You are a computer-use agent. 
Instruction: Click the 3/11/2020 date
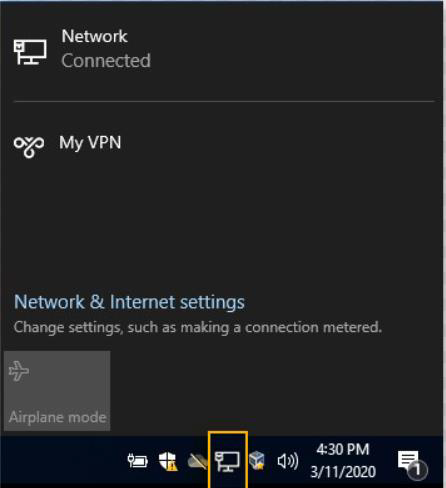343,472
